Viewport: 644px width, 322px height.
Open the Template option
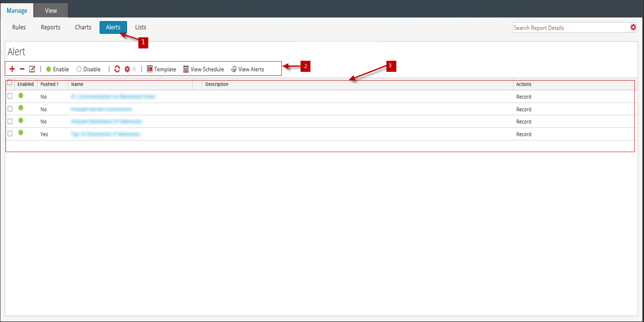click(161, 69)
